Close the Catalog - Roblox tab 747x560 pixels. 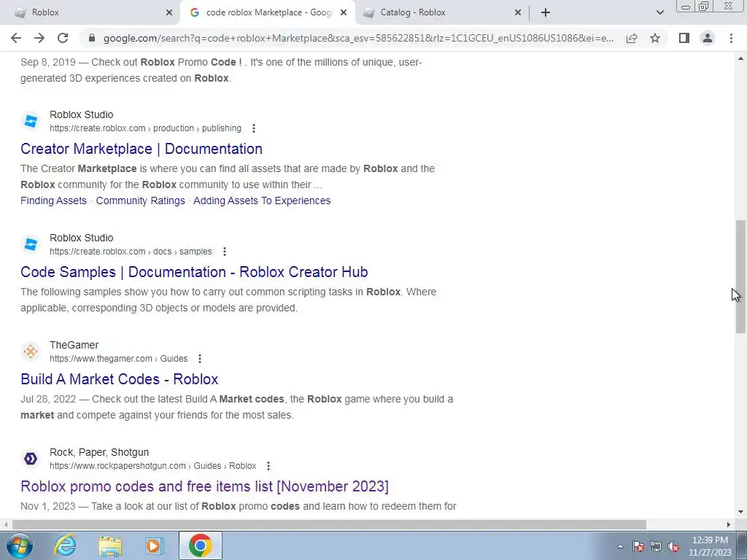(518, 12)
